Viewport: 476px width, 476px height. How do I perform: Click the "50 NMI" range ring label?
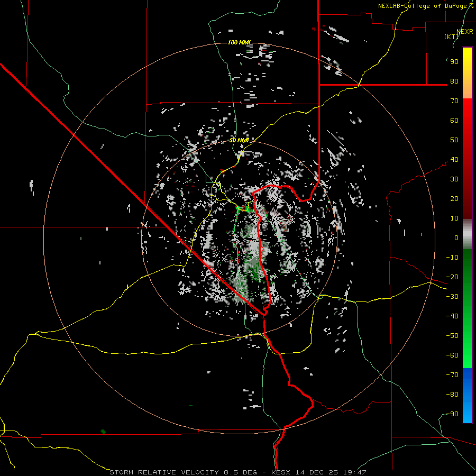[239, 140]
